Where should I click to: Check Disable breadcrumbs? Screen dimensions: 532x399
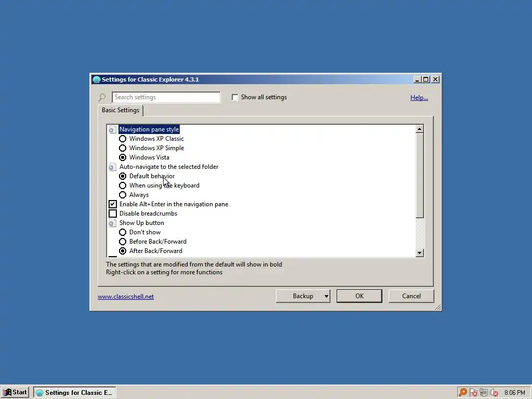pyautogui.click(x=113, y=214)
